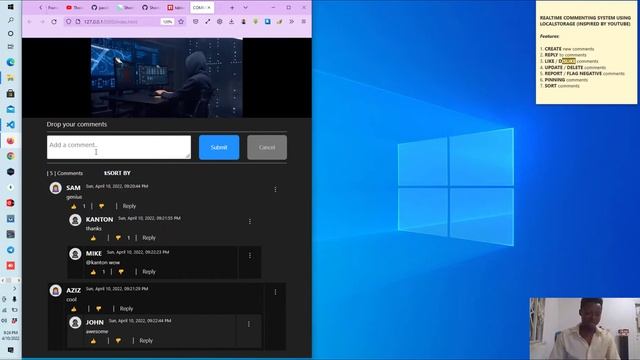Open the Windows Start menu
640x360 pixels.
point(11,7)
